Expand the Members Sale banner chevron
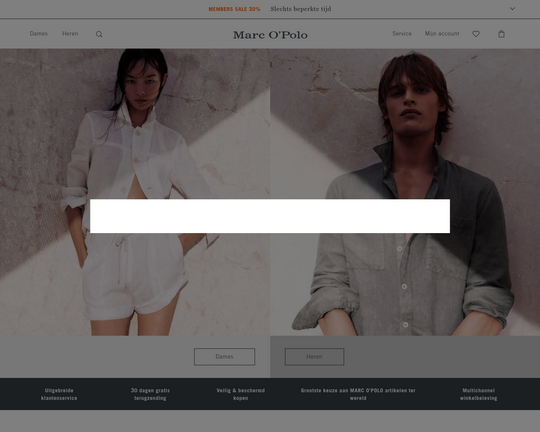The width and height of the screenshot is (540, 432). (512, 9)
